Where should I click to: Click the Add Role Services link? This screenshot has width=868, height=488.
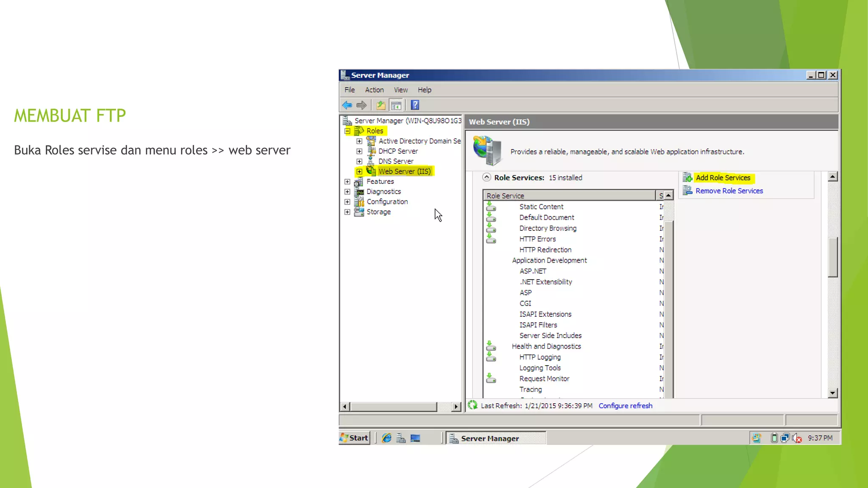(x=723, y=177)
